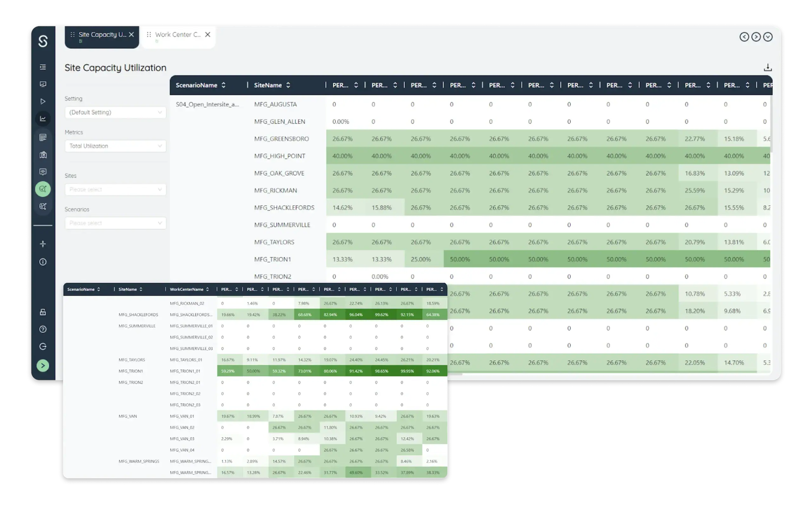The height and width of the screenshot is (527, 812).
Task: Switch to the Work Center C... tab
Action: (x=177, y=35)
